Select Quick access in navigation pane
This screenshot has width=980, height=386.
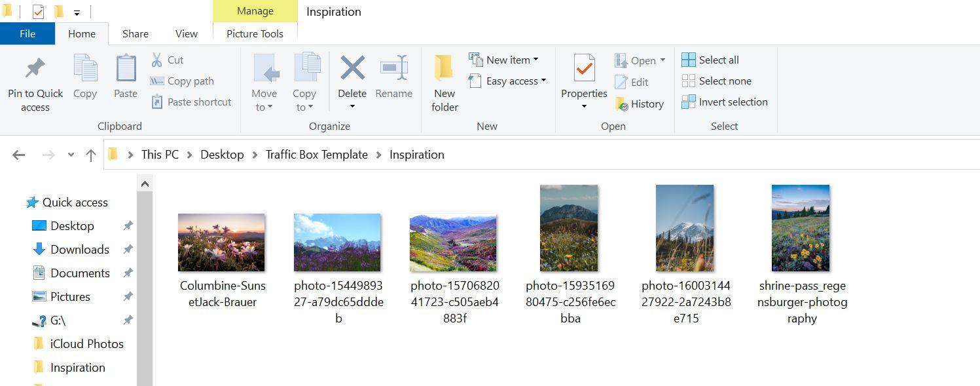(x=67, y=203)
